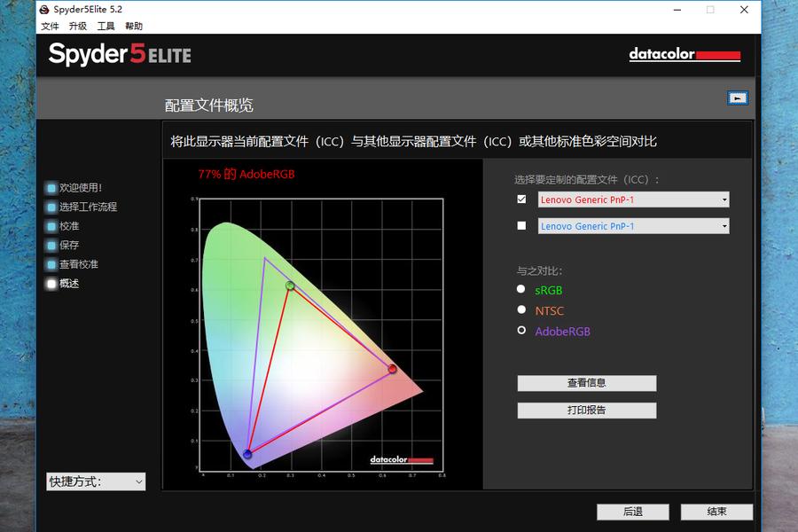
Task: Click the blue icon beside 欢迎使用!
Action: tap(51, 188)
